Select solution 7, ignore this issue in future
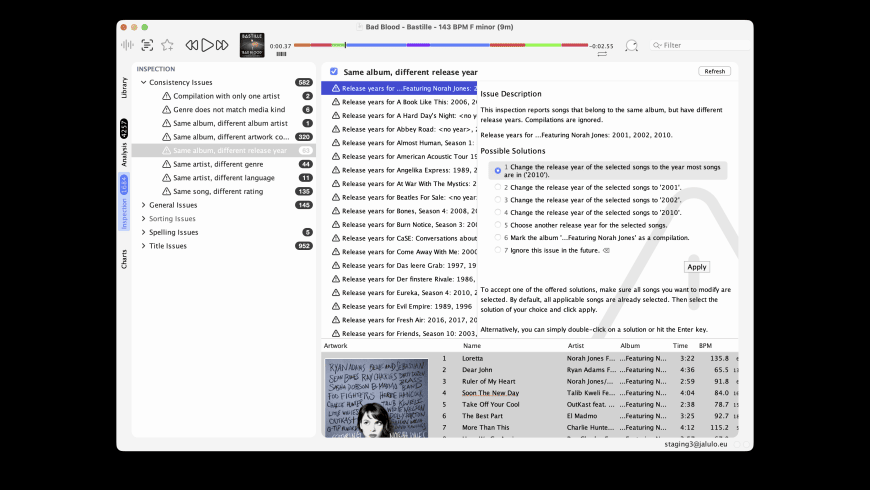870x490 pixels. 498,250
